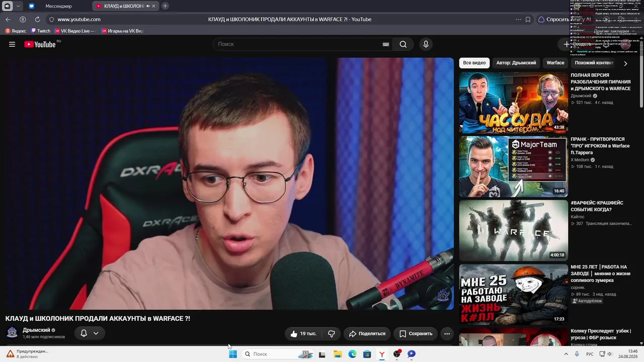
Task: Open Task View on the taskbar
Action: click(x=322, y=354)
